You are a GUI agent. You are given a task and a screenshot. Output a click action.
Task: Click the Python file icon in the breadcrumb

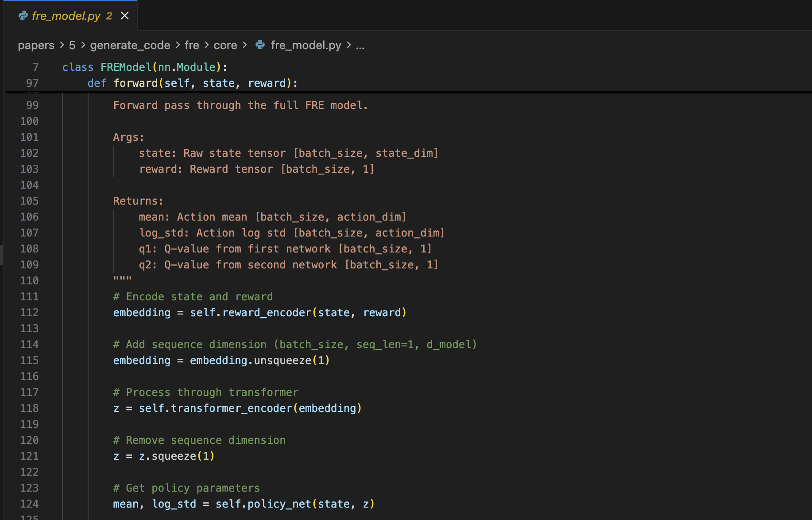tap(260, 45)
